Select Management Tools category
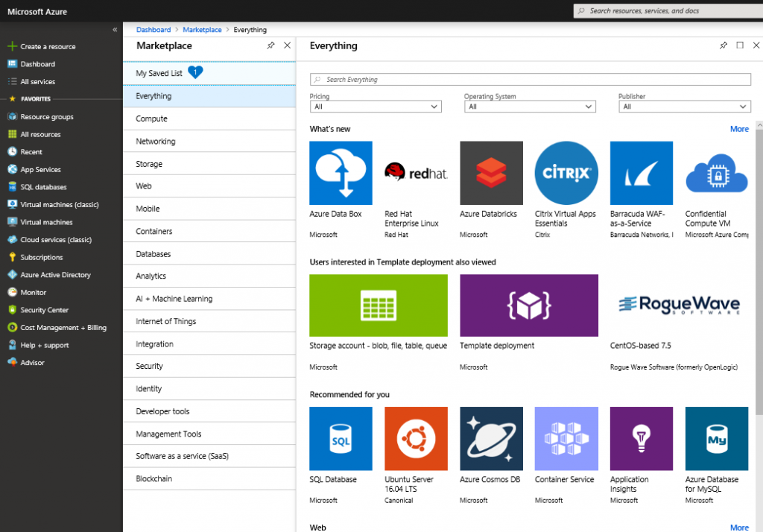 [x=209, y=434]
